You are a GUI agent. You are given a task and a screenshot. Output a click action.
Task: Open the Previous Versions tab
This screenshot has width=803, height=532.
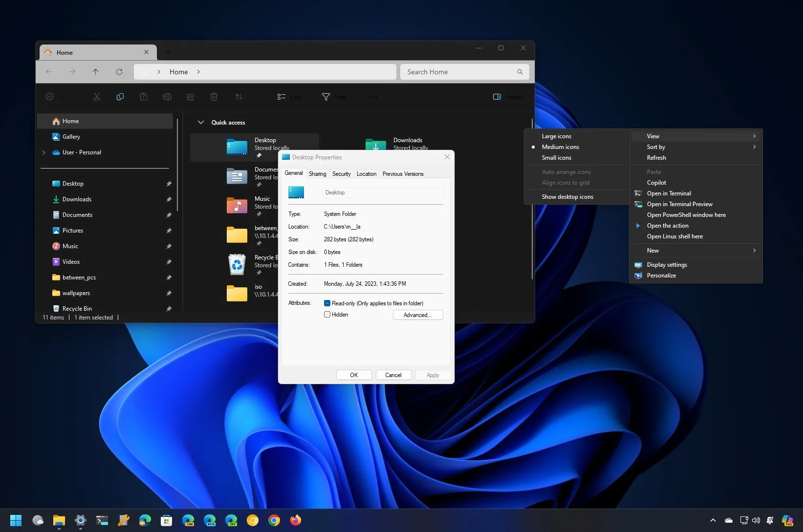pyautogui.click(x=402, y=173)
